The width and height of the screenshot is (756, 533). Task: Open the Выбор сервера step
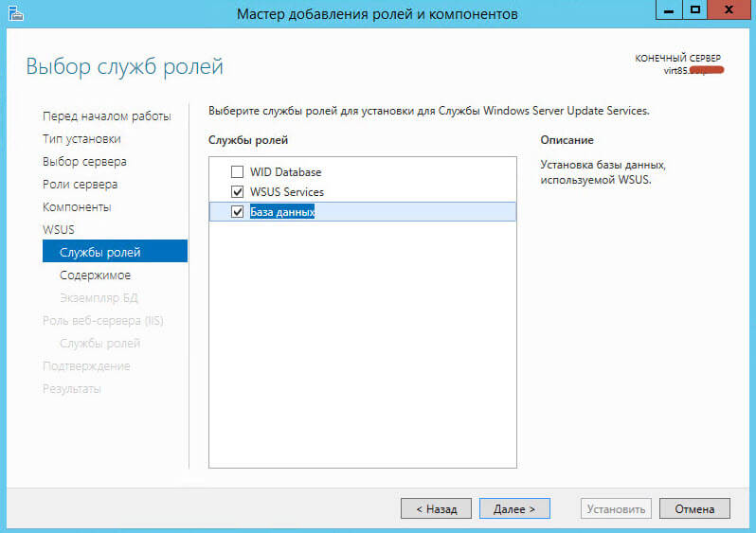84,162
